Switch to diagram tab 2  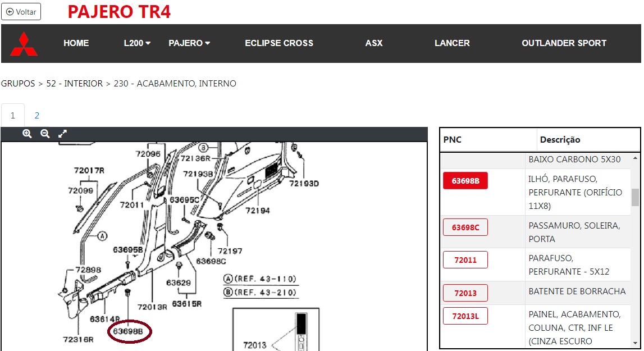37,116
